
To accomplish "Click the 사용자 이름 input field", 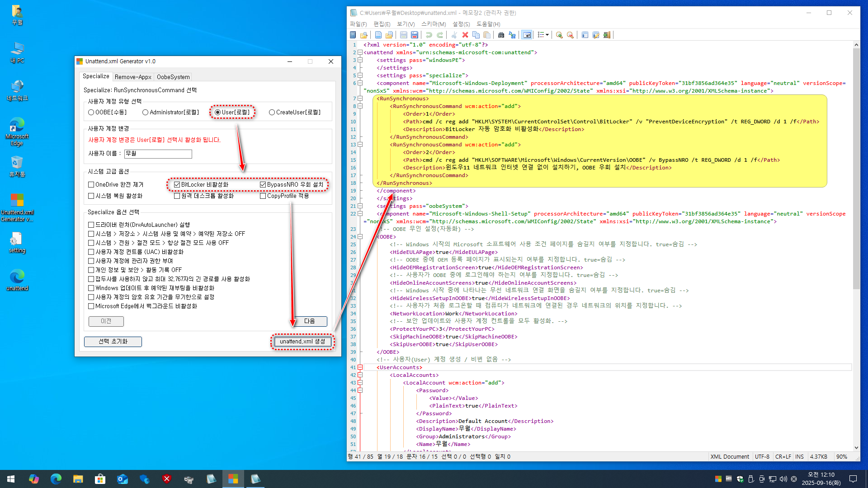I will [158, 154].
